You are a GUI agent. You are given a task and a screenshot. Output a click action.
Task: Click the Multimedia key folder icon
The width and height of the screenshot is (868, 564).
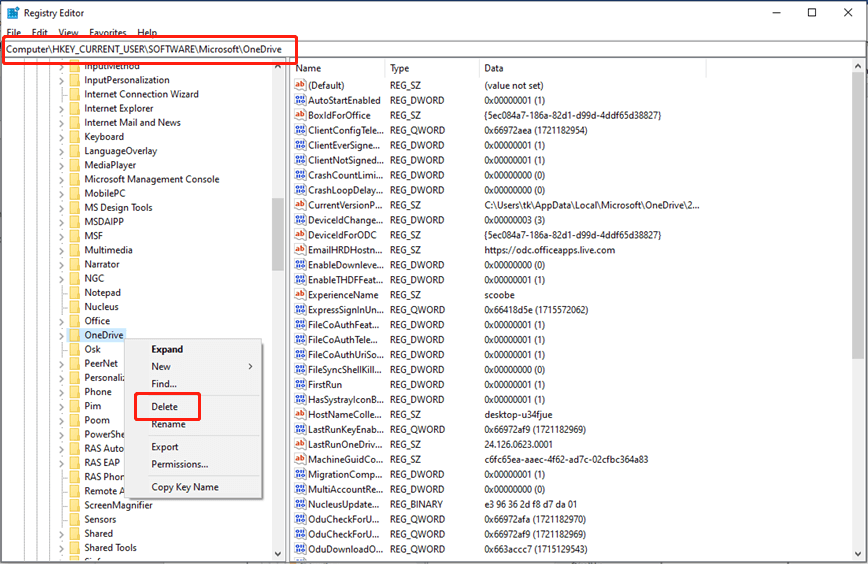(x=75, y=250)
